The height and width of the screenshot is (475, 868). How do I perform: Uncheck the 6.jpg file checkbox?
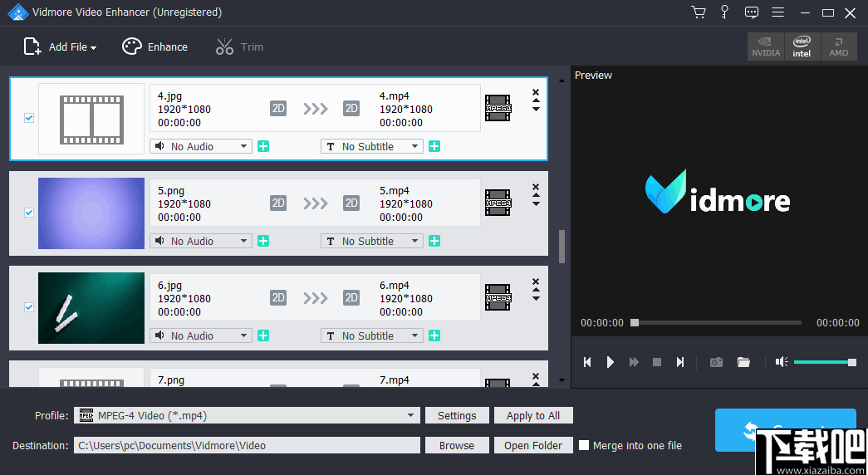pos(29,307)
